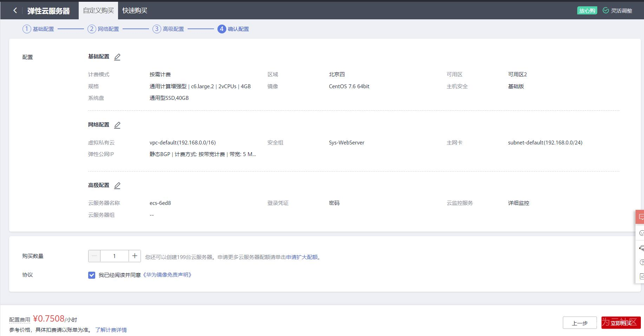Image resolution: width=644 pixels, height=336 pixels.
Task: Open the 申请扩大配额 link
Action: 302,257
